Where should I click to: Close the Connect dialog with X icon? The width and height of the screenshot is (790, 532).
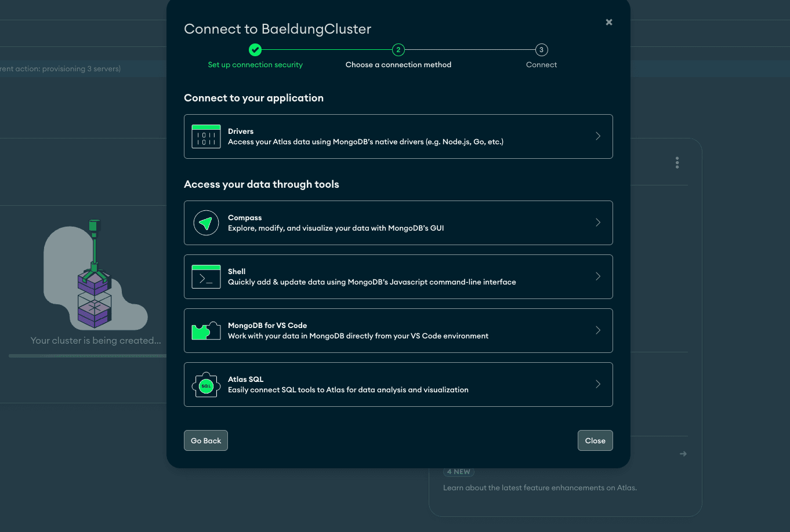(x=609, y=22)
